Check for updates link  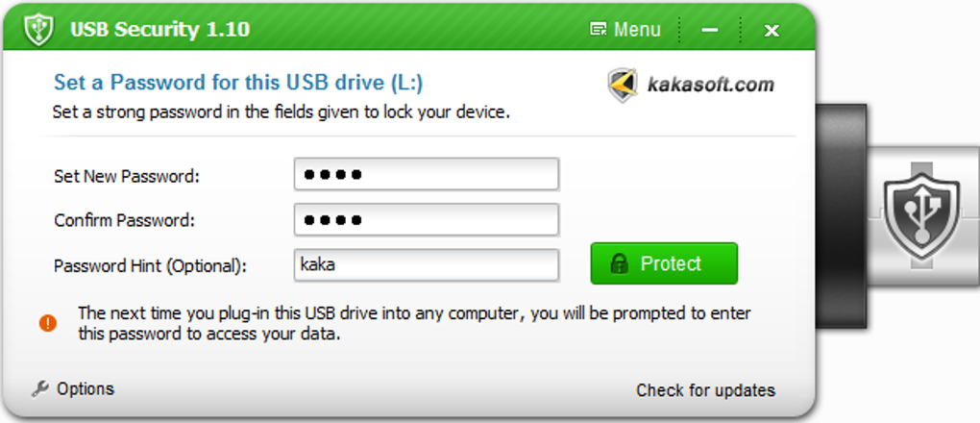tap(705, 390)
